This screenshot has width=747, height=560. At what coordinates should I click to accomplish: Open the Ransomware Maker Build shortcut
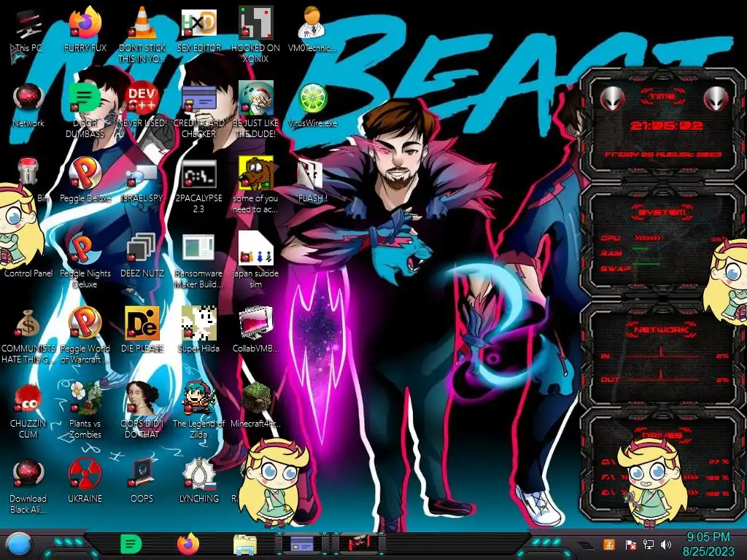(x=198, y=260)
